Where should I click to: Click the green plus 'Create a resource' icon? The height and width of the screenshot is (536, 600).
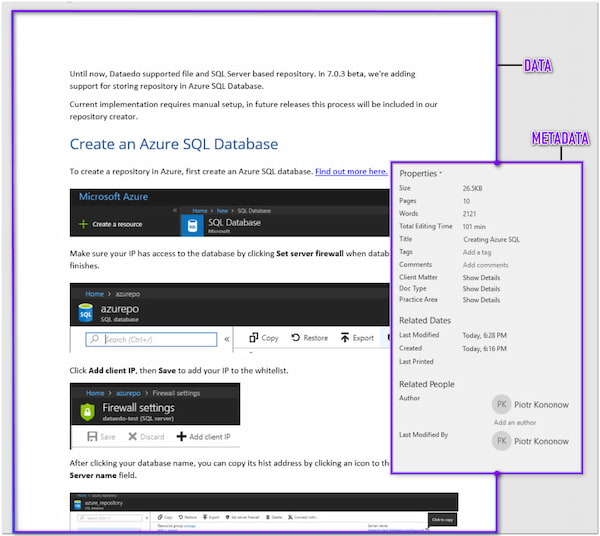pyautogui.click(x=84, y=224)
